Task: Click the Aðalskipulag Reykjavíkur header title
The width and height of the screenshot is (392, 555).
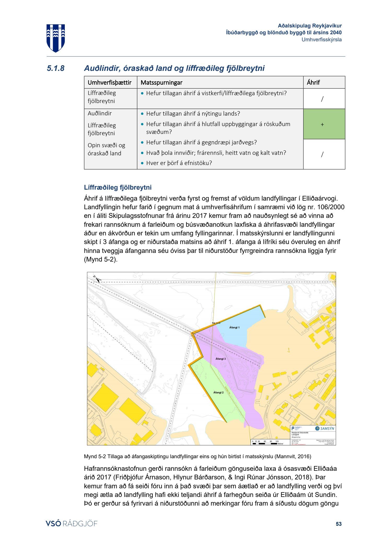Action: click(x=309, y=26)
